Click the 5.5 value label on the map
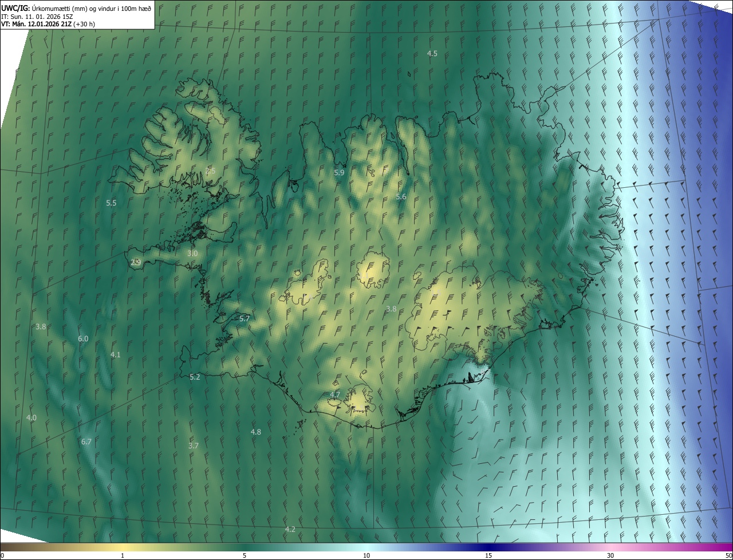This screenshot has height=560, width=733. (111, 203)
